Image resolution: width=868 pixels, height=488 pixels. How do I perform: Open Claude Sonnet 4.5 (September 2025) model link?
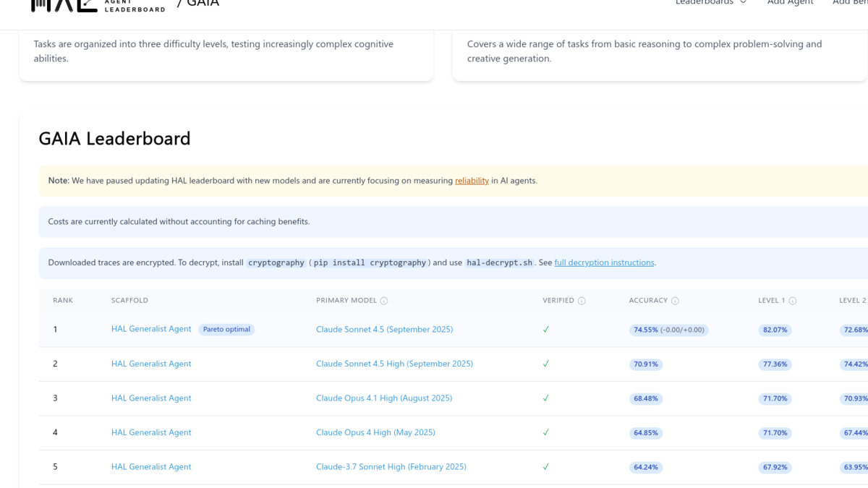click(384, 329)
